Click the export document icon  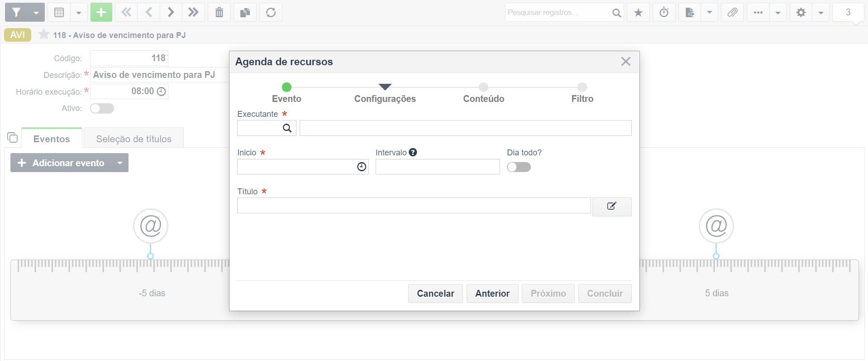pyautogui.click(x=690, y=12)
